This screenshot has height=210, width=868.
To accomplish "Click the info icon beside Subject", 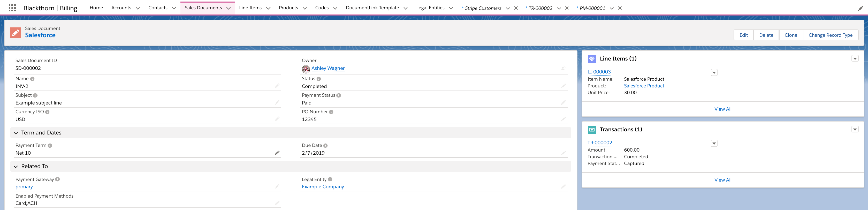I will (x=35, y=95).
